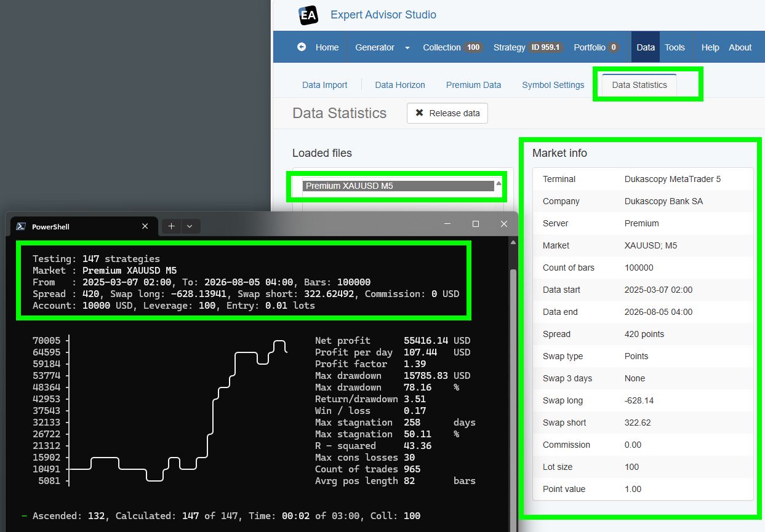Click the Lot size value 100
The image size is (765, 532).
click(x=632, y=467)
